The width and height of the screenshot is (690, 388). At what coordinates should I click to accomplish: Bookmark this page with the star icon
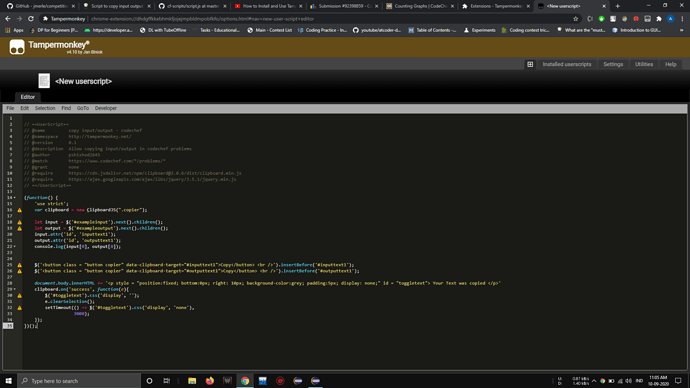(576, 19)
